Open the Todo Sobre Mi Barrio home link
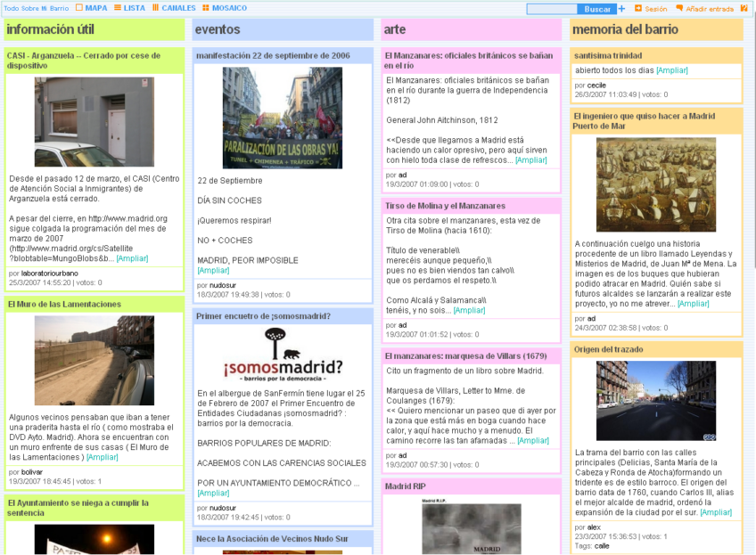Viewport: 756px width, 555px height. tap(37, 8)
